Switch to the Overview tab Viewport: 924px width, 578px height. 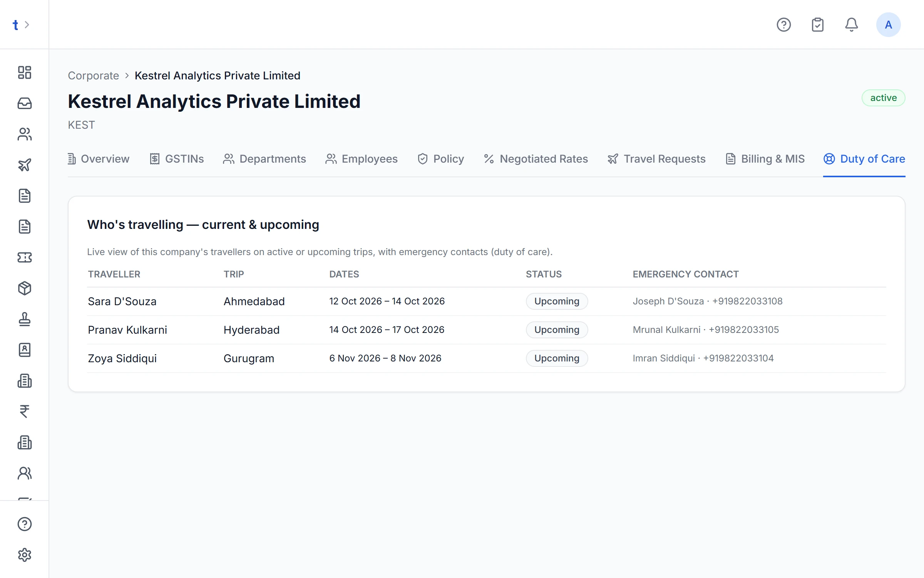(99, 159)
